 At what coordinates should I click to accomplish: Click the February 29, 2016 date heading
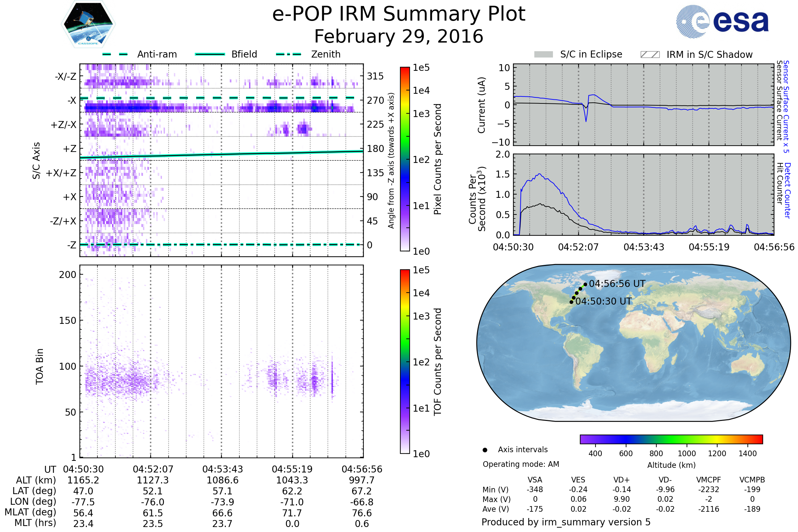click(x=399, y=37)
